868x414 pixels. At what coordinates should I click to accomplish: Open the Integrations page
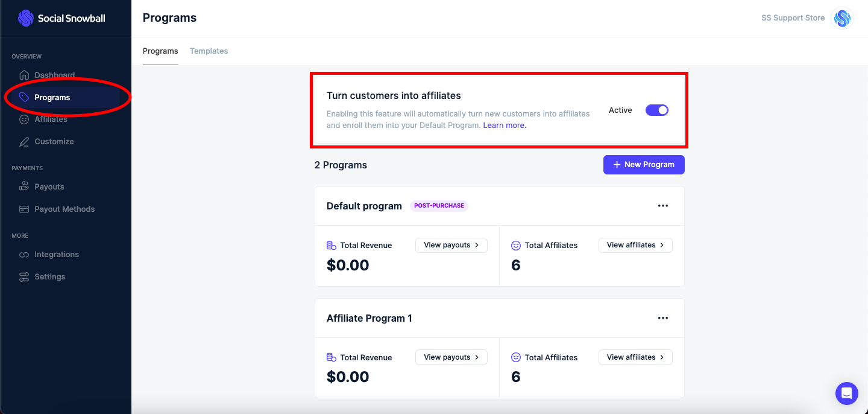click(x=57, y=254)
